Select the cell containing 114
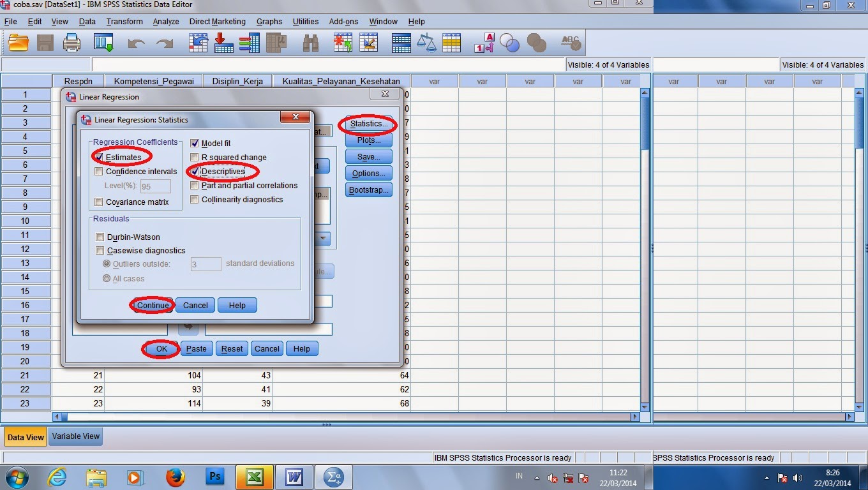868x490 pixels. [154, 403]
